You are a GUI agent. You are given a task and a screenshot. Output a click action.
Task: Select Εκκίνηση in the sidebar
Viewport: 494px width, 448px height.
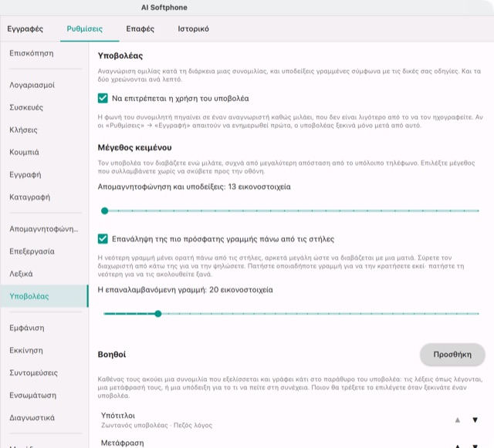point(44,350)
